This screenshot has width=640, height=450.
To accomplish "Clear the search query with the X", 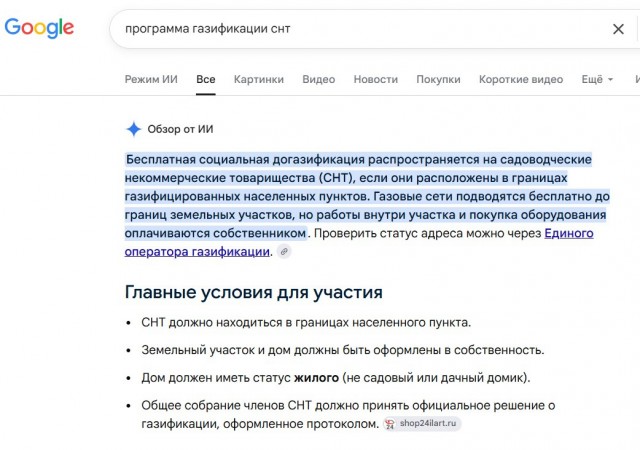I will click(x=618, y=29).
